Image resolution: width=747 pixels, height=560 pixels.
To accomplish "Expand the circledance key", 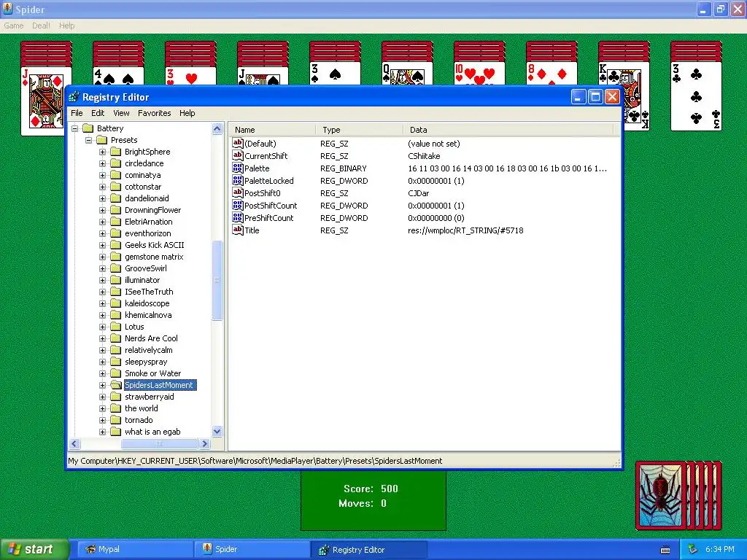I will [102, 163].
